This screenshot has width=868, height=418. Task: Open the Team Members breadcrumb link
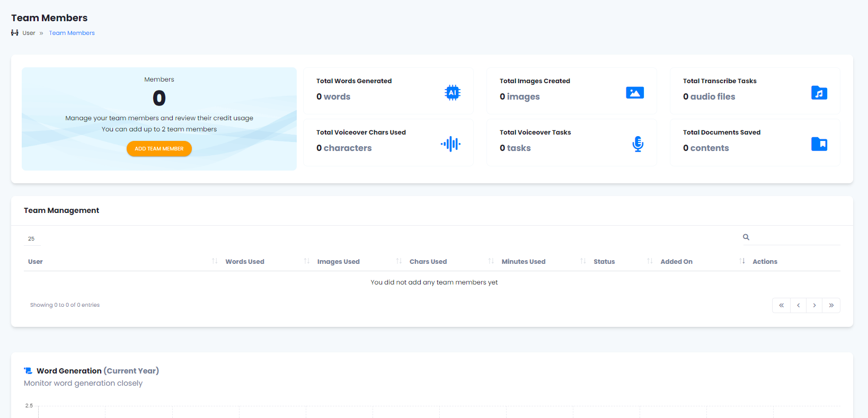[x=72, y=33]
